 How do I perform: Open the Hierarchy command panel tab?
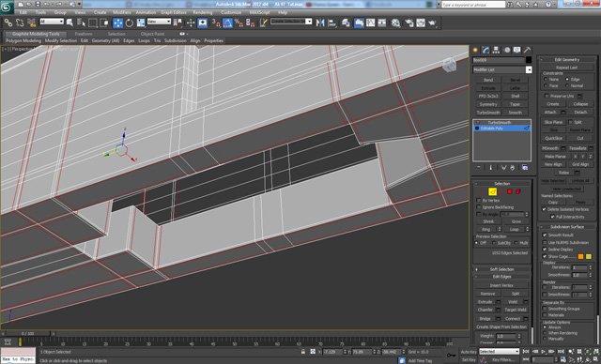(x=496, y=50)
